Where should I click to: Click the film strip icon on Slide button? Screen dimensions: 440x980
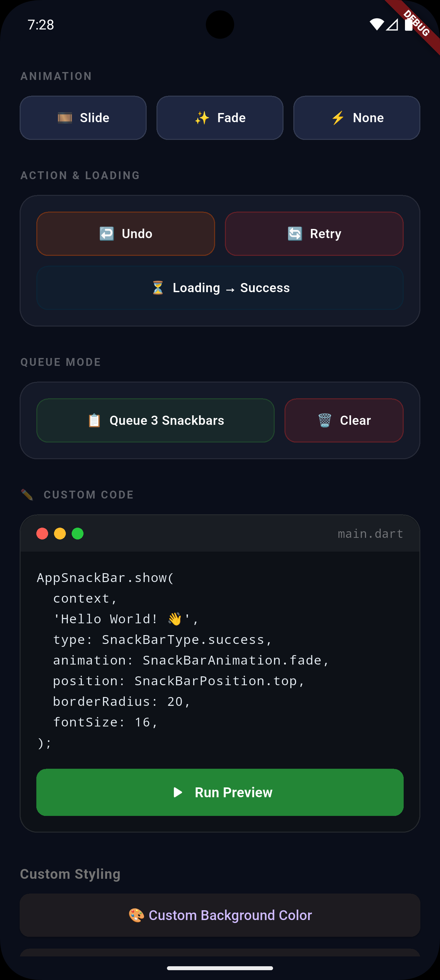pyautogui.click(x=64, y=118)
